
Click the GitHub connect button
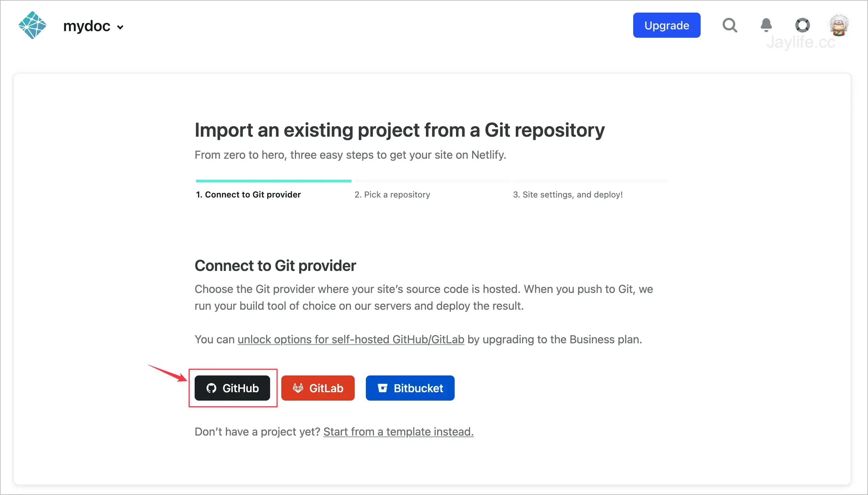[x=232, y=388]
